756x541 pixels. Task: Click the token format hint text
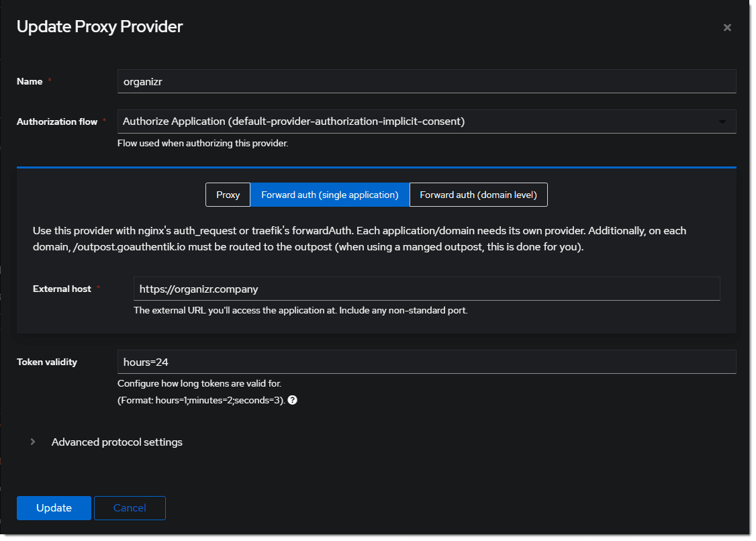[201, 399]
